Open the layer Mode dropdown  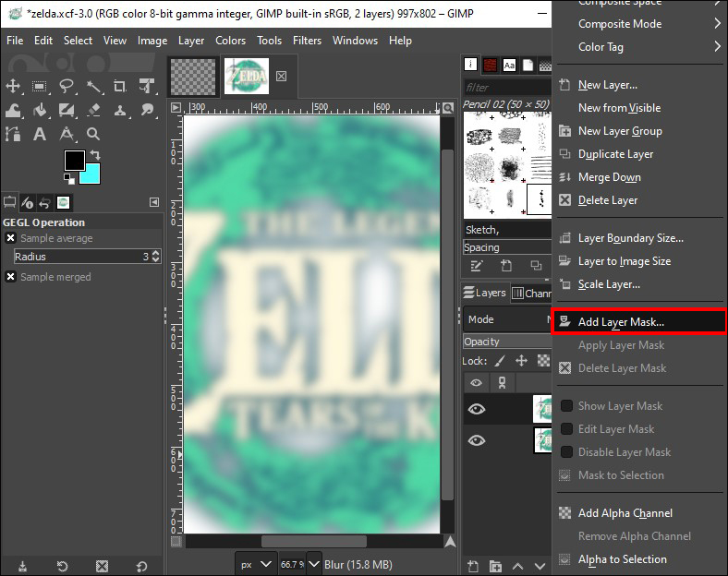coord(507,319)
